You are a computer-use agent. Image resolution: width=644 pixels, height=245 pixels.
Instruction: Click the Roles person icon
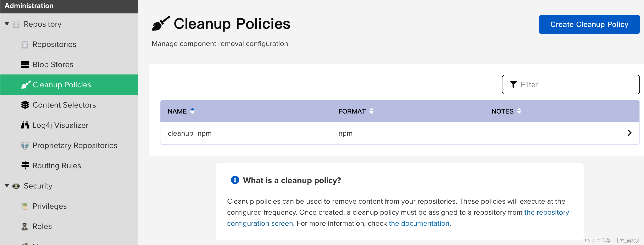[x=25, y=227]
